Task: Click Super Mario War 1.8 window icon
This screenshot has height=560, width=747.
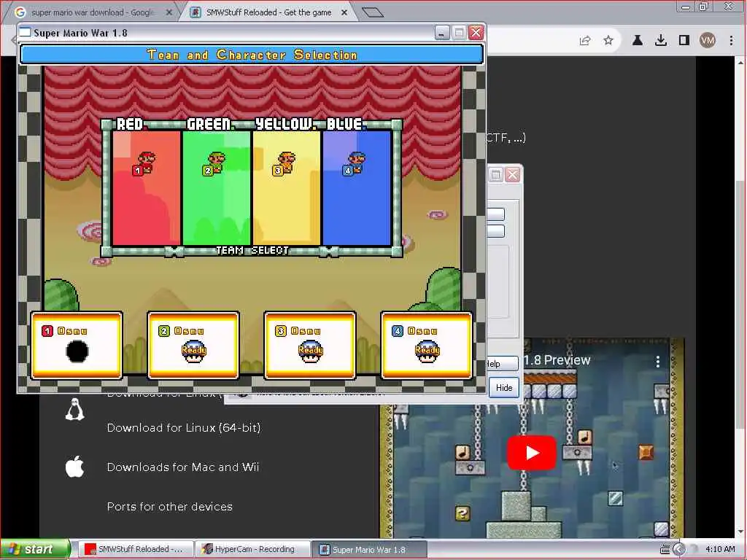Action: point(24,32)
